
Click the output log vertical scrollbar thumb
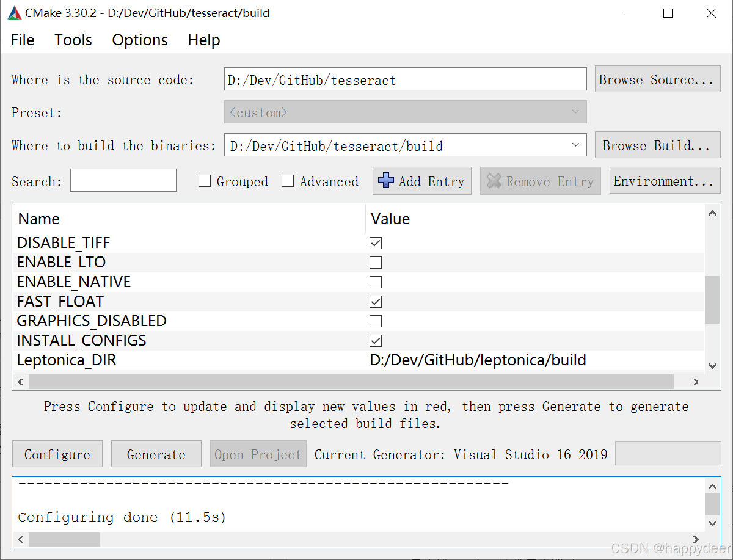tap(712, 504)
